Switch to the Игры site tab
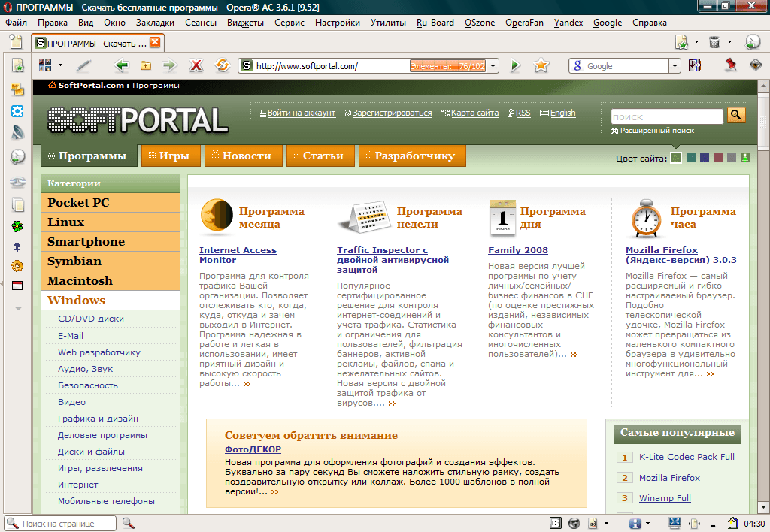Viewport: 770px width, 532px height. point(171,156)
